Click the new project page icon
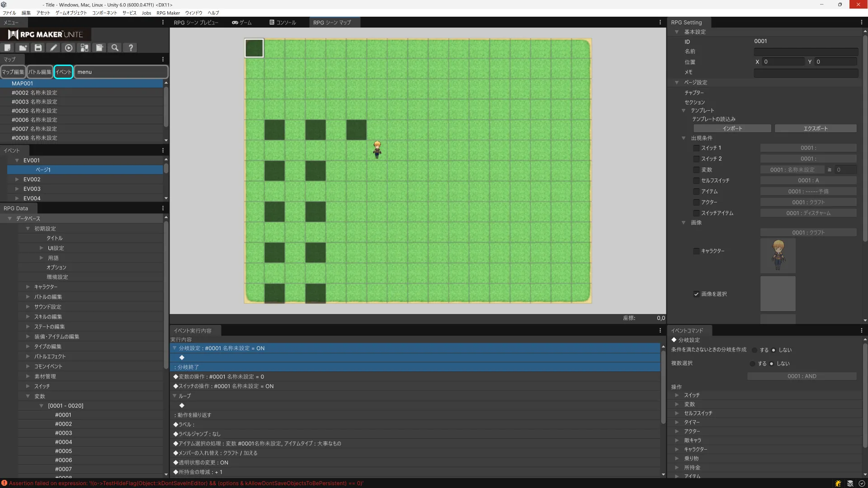868x488 pixels. coord(8,47)
